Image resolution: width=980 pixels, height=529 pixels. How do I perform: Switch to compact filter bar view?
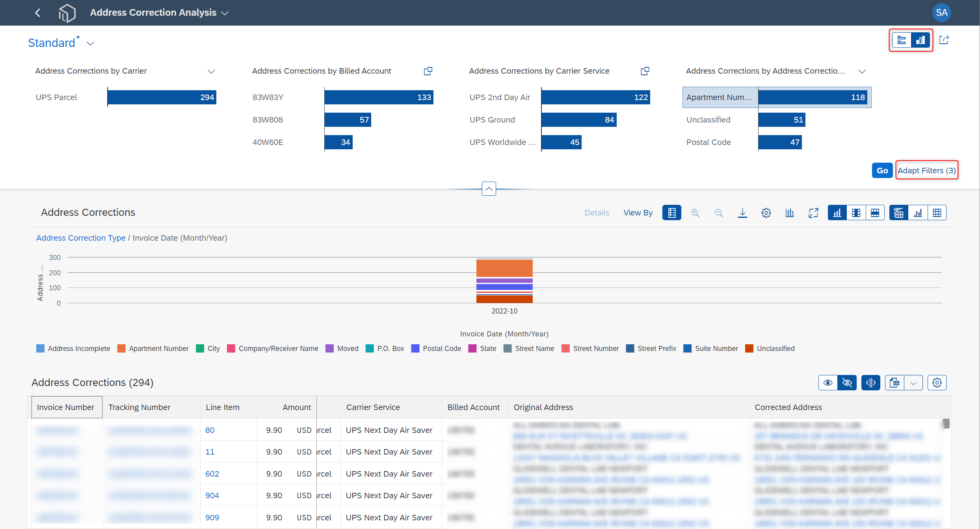(902, 40)
